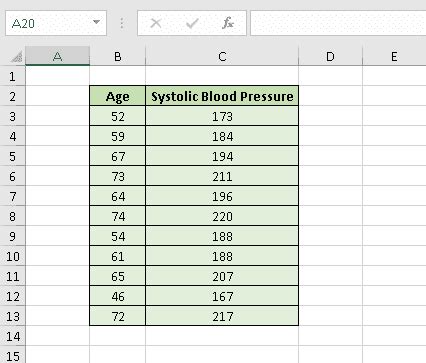Click into the formula bar input area
This screenshot has width=426, height=363.
(x=338, y=23)
